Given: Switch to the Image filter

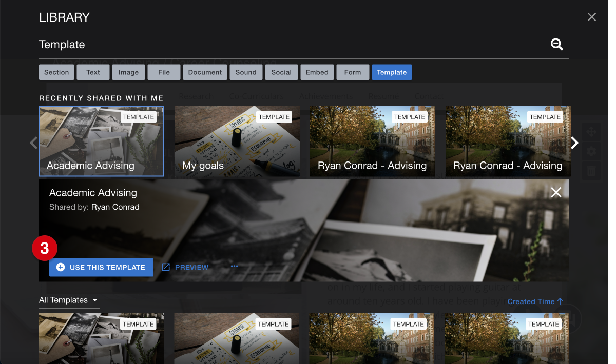Looking at the screenshot, I should click(x=128, y=72).
